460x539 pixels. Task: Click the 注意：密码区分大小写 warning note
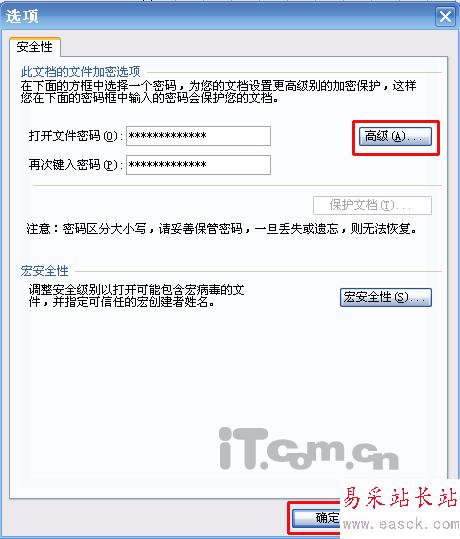[x=221, y=229]
